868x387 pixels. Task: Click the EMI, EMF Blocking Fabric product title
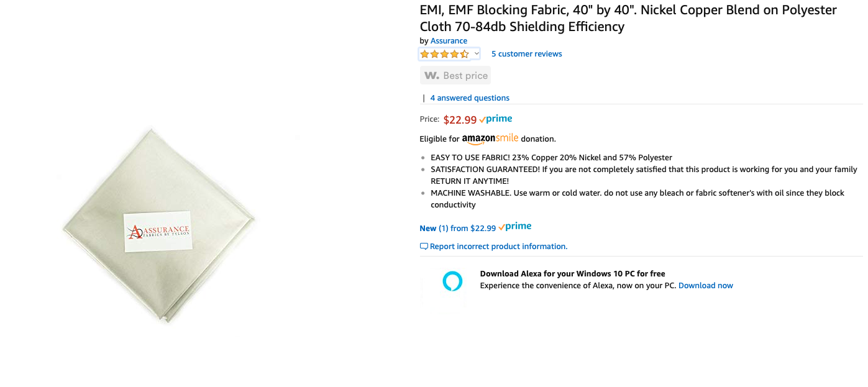click(628, 18)
